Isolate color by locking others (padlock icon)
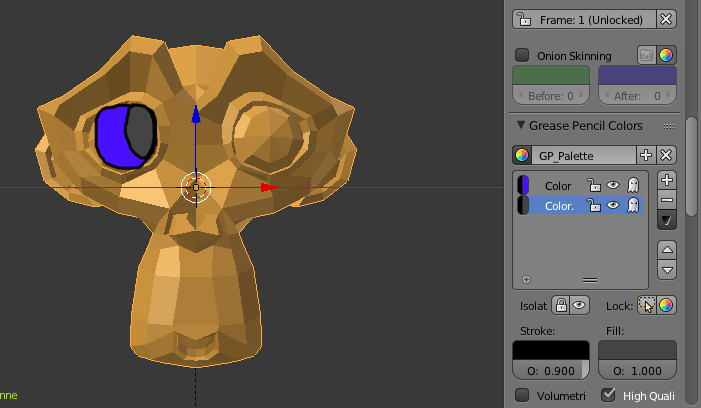The width and height of the screenshot is (701, 408). pos(561,305)
